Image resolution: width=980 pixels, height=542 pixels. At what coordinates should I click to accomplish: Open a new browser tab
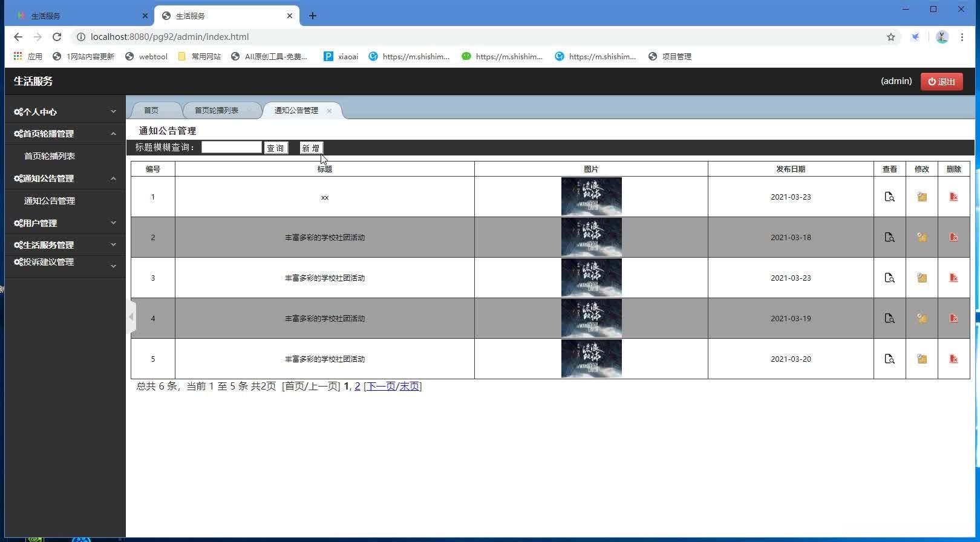click(x=312, y=16)
